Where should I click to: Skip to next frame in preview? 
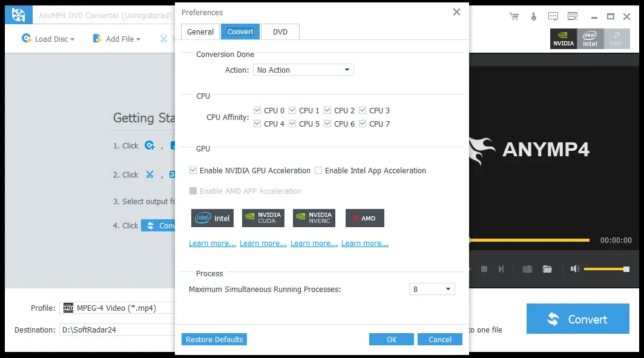[x=501, y=269]
